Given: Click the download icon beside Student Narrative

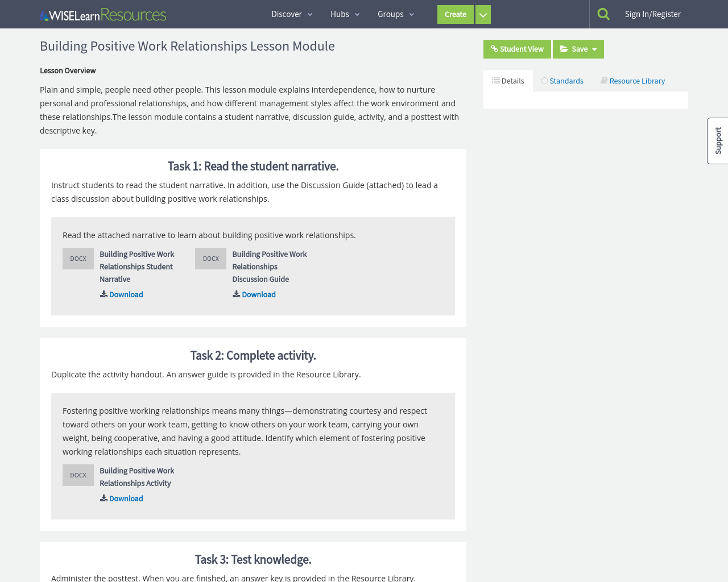Looking at the screenshot, I should [x=103, y=293].
